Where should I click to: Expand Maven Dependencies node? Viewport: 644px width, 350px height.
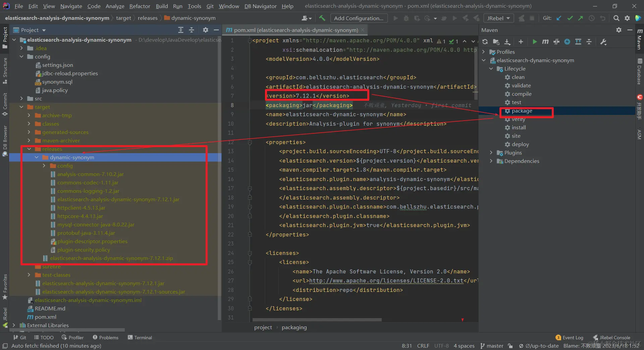tap(491, 161)
